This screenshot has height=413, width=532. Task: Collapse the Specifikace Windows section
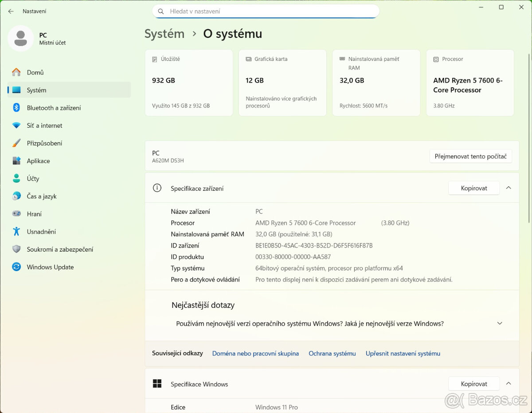click(509, 384)
